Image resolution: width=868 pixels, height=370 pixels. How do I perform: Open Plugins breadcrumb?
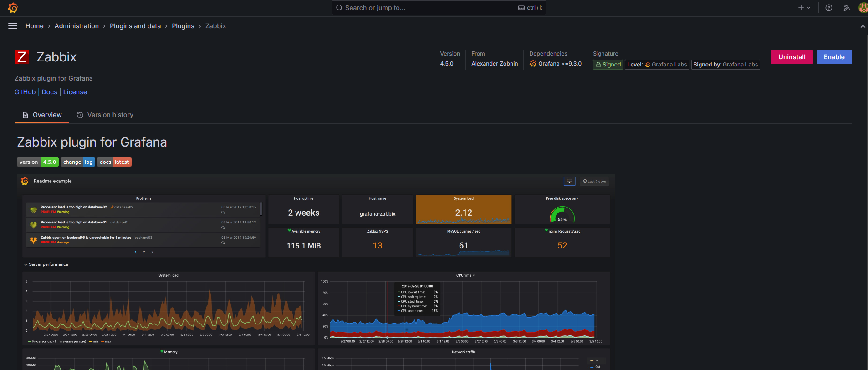[183, 26]
